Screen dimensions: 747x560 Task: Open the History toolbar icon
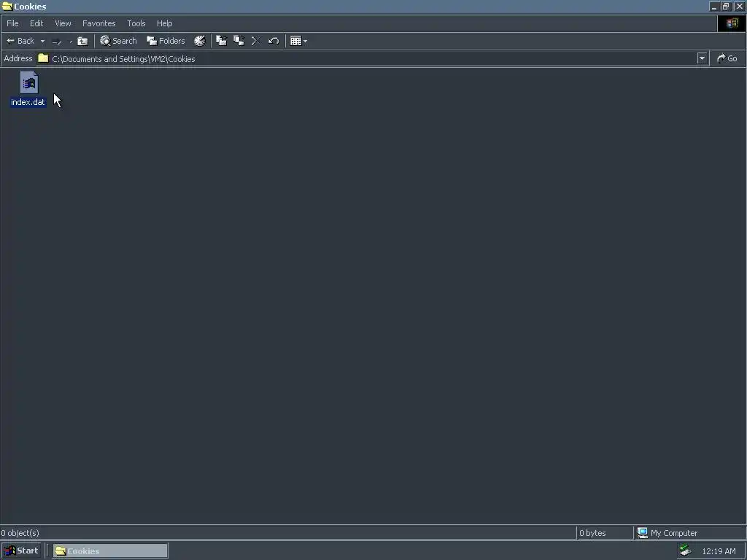[x=200, y=41]
